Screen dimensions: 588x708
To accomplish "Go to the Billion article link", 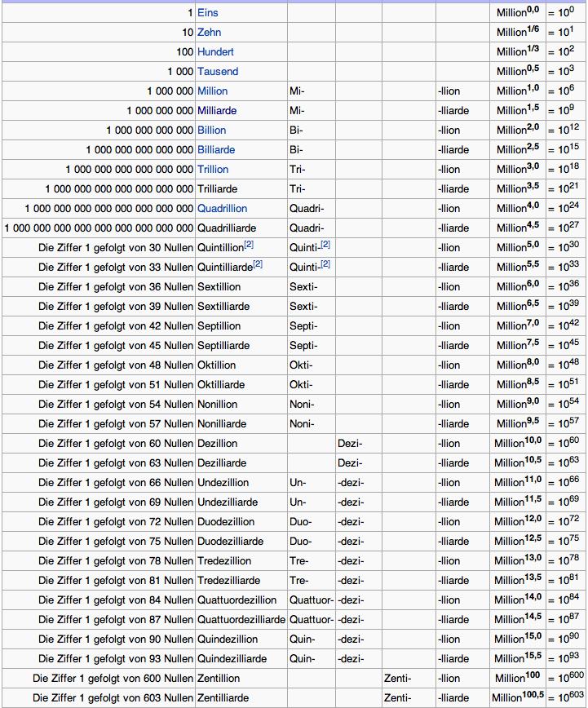I will point(211,131).
